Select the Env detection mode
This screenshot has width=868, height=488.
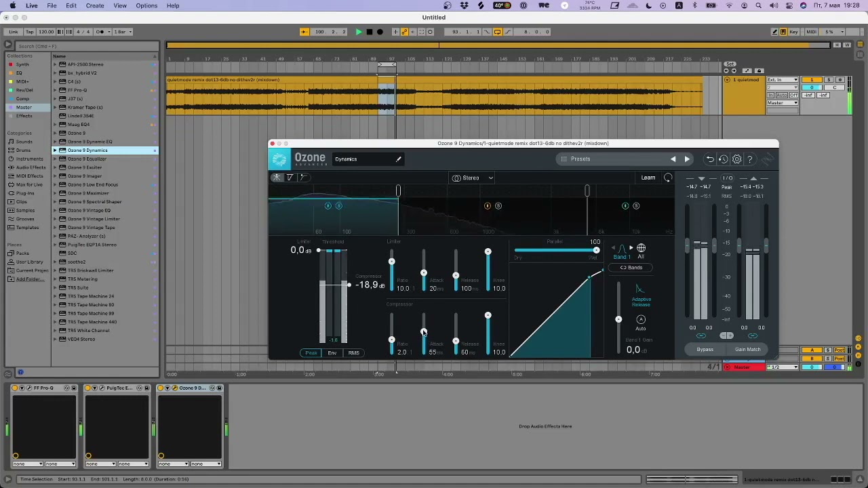coord(332,353)
